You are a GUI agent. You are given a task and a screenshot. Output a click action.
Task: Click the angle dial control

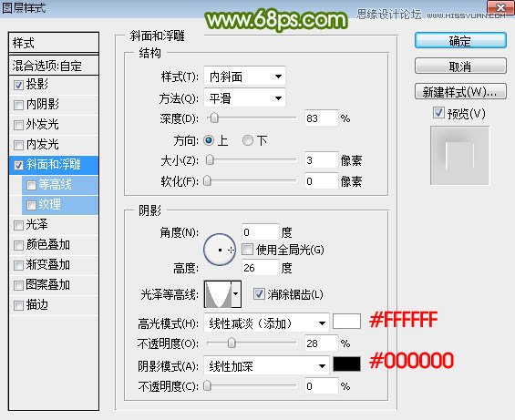(220, 250)
